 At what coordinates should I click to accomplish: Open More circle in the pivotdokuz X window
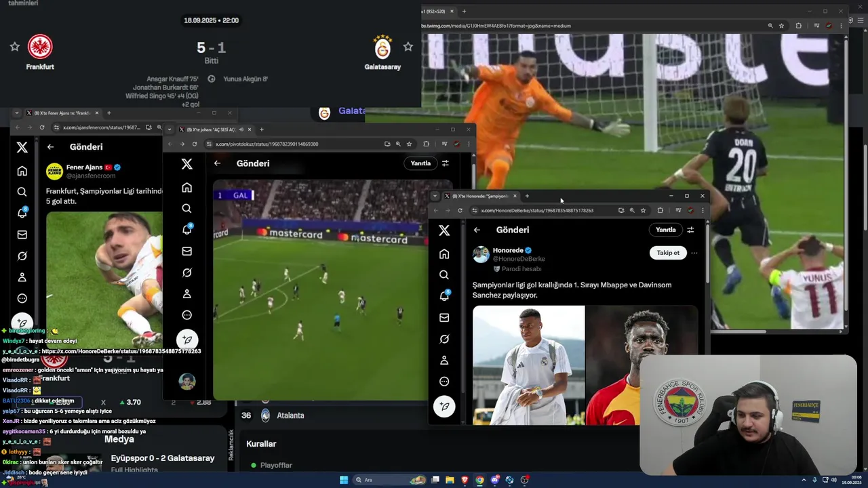point(187,315)
